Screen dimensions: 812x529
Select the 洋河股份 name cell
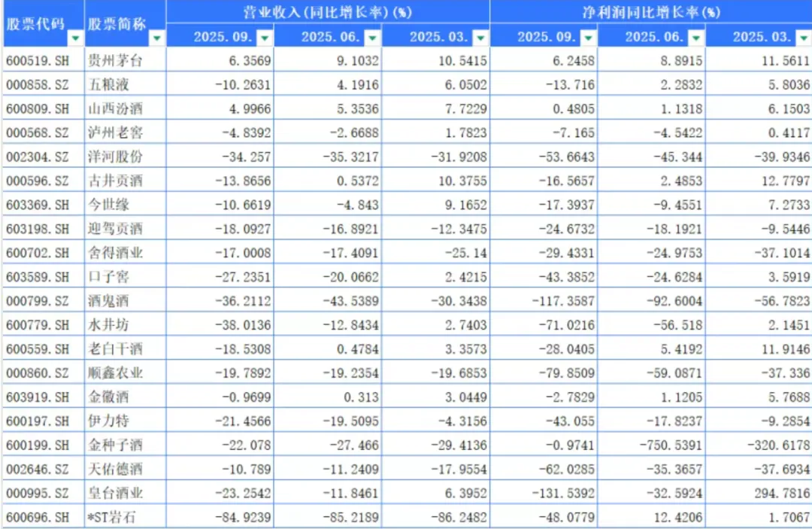[126, 157]
